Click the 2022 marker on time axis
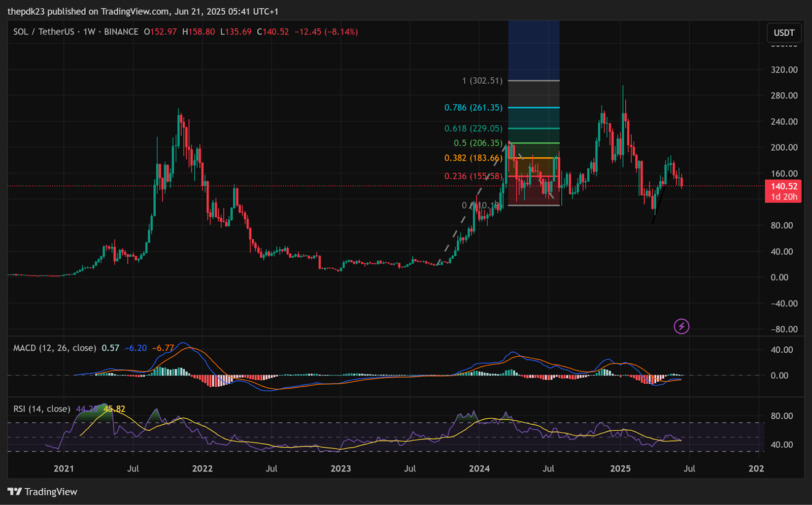 coord(202,468)
